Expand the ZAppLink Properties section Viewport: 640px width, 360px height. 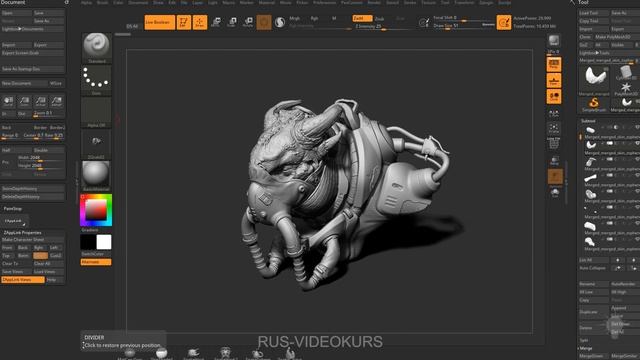[22, 232]
